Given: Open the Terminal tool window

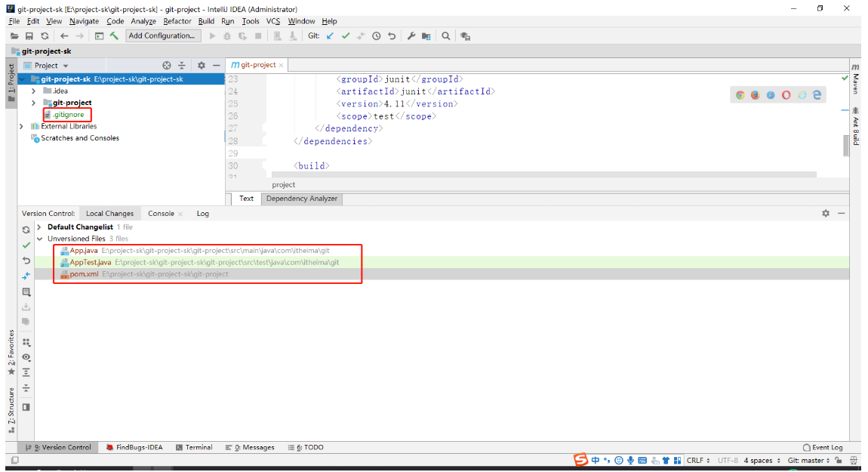Looking at the screenshot, I should [x=194, y=448].
